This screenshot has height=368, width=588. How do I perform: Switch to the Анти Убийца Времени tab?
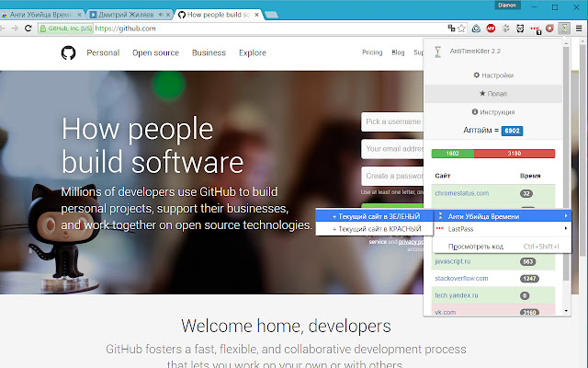(x=40, y=15)
